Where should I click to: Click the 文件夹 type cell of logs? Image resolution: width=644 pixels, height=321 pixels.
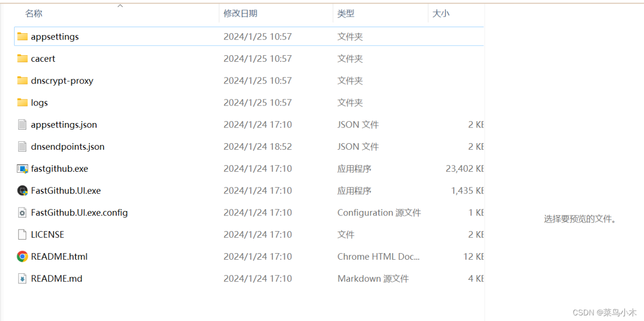click(x=350, y=103)
